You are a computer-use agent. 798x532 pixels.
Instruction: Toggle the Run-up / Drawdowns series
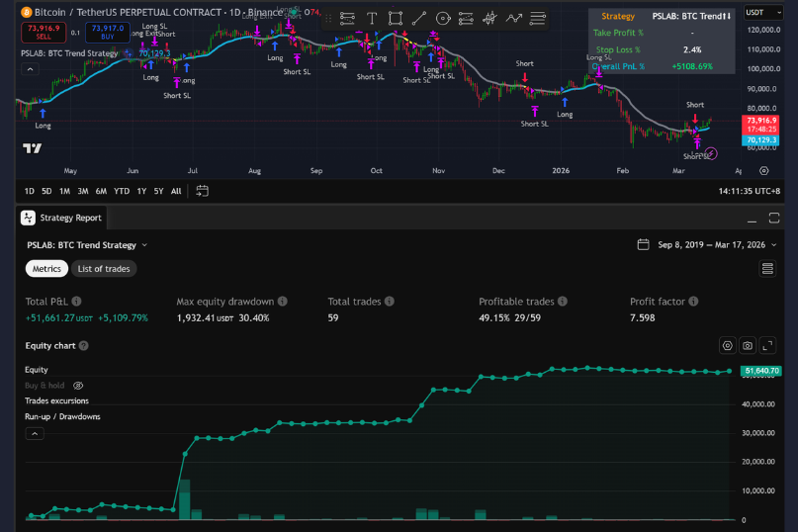click(x=62, y=416)
